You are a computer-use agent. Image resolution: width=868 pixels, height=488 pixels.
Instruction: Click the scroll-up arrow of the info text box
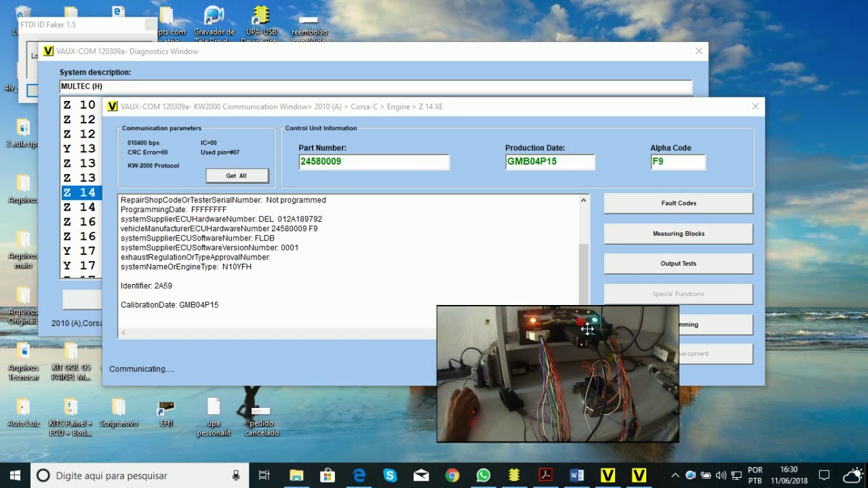[x=583, y=201]
